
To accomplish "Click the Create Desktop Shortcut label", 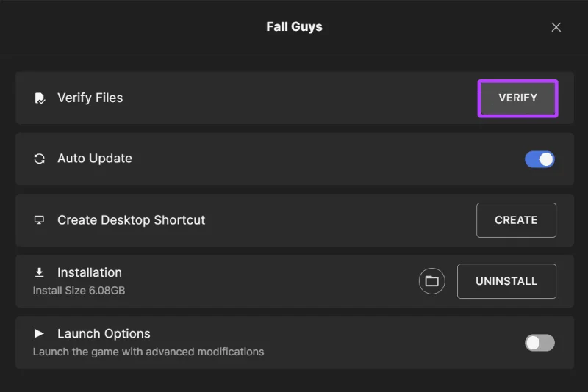I will [x=132, y=219].
